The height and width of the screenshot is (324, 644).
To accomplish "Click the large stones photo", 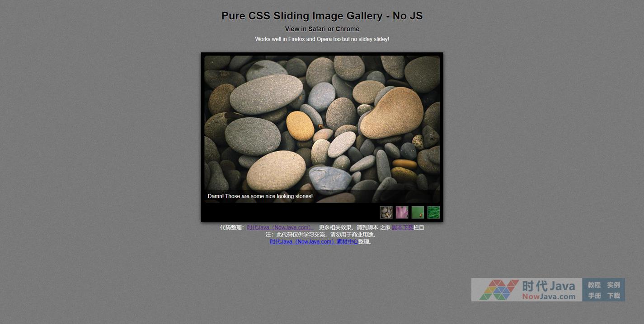I will 322,122.
